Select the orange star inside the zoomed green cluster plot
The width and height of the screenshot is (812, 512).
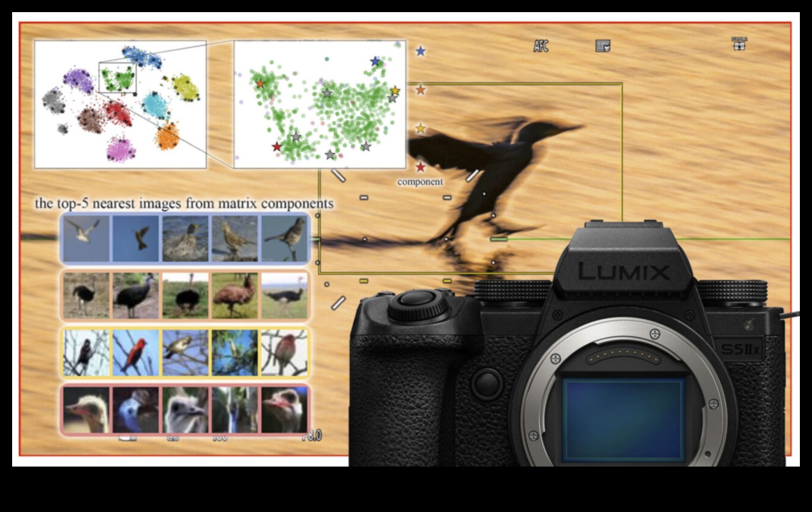[260, 84]
